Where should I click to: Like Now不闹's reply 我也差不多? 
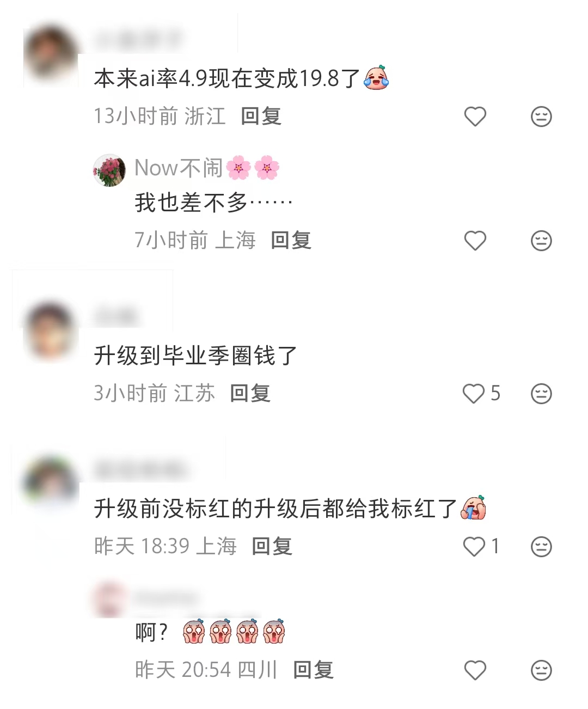(x=475, y=241)
